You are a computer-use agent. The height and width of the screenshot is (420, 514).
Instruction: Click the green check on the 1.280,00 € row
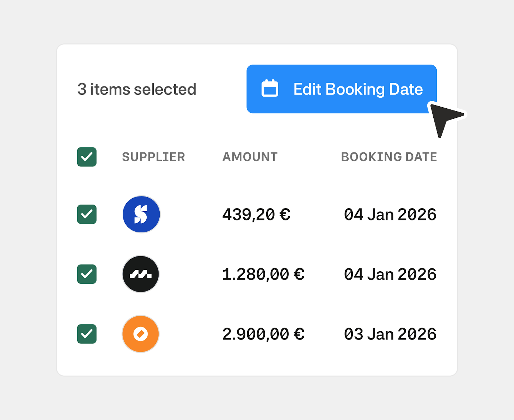[87, 274]
